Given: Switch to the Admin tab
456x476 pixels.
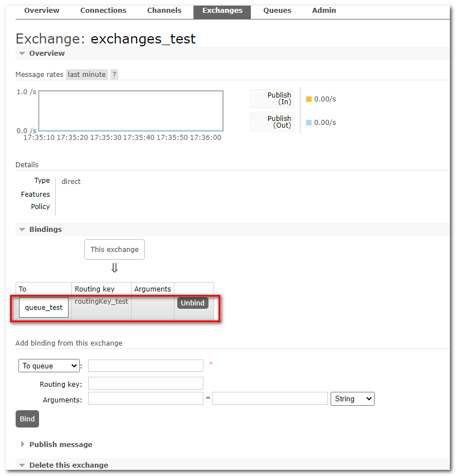Looking at the screenshot, I should [324, 10].
